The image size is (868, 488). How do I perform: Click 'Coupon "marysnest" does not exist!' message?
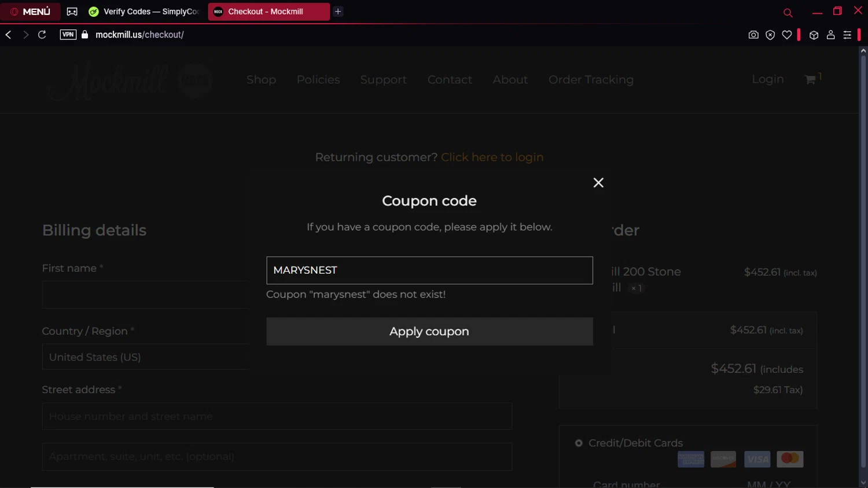[356, 295]
